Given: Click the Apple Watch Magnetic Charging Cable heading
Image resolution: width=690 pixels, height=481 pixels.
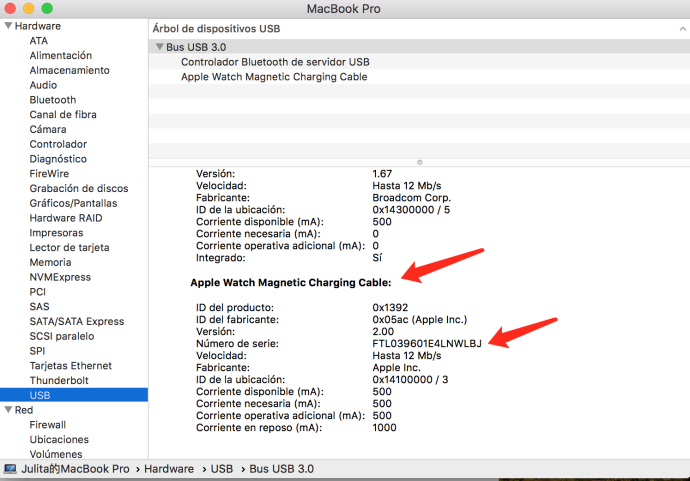Looking at the screenshot, I should click(291, 283).
